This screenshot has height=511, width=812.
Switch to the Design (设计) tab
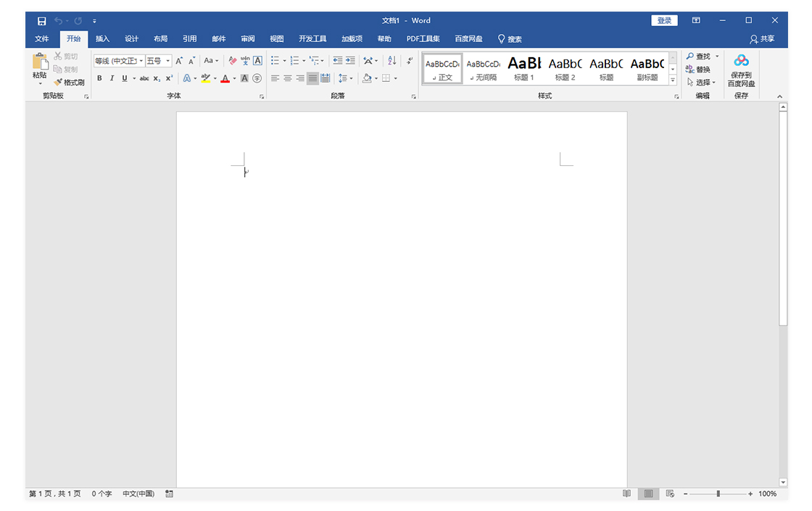(x=131, y=39)
